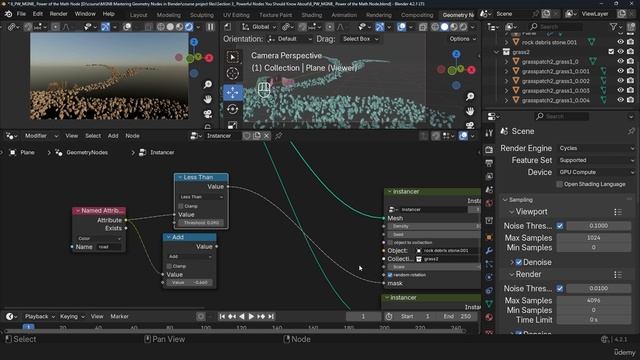The image size is (640, 360).
Task: Toggle Clamp on the Less Than node
Action: pos(181,206)
